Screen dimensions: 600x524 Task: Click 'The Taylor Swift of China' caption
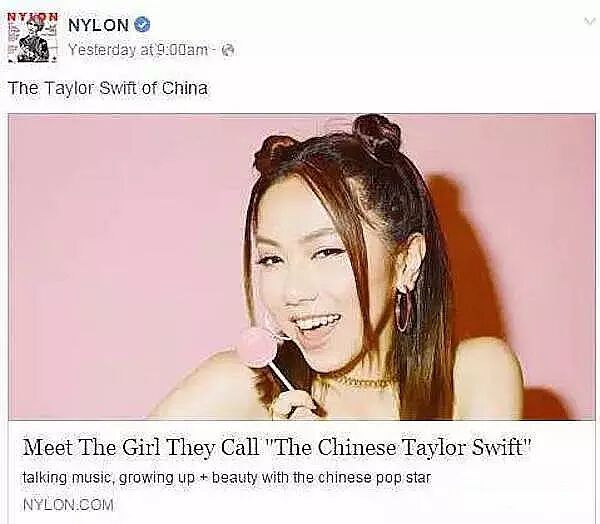pos(108,88)
